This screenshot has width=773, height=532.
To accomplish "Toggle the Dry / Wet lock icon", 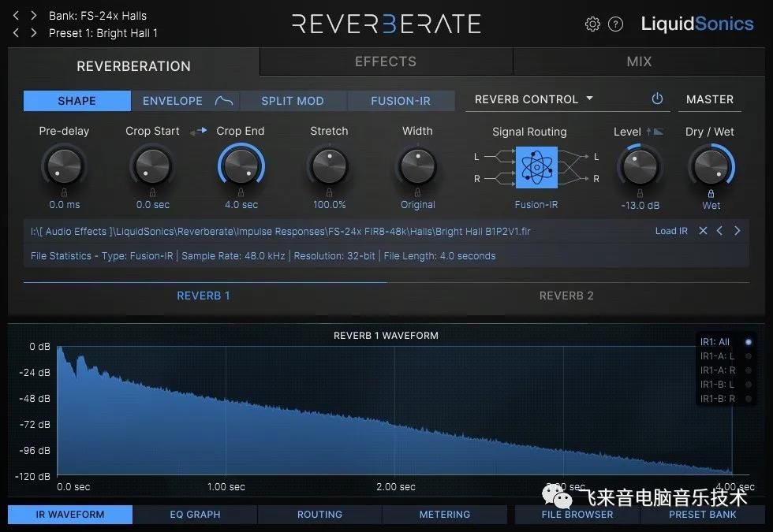I will pyautogui.click(x=711, y=194).
